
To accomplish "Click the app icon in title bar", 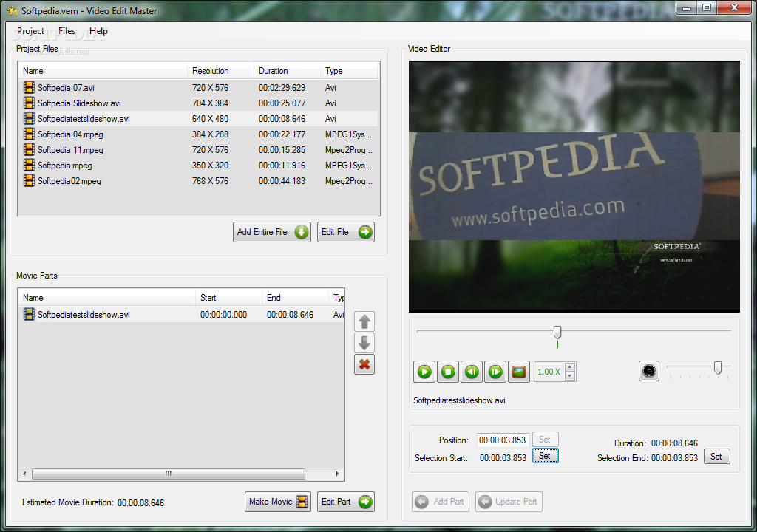I will coord(12,10).
